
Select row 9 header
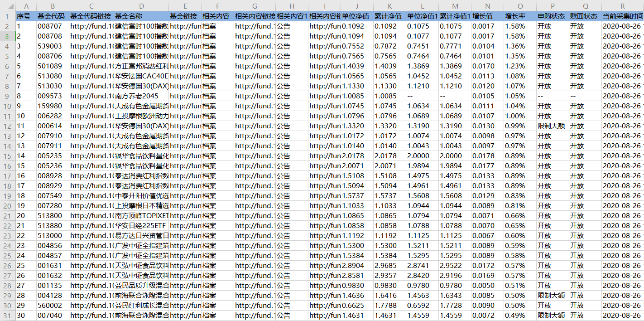click(7, 96)
